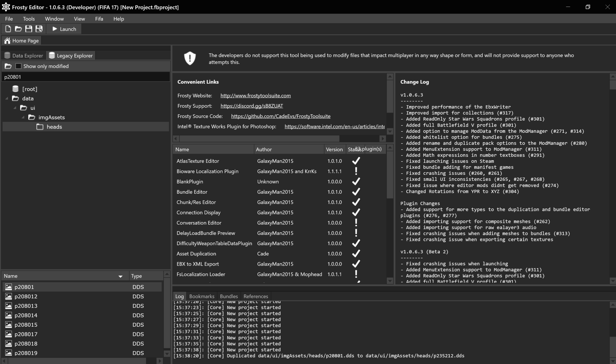Image resolution: width=616 pixels, height=364 pixels.
Task: Click the Save As toolbar icon
Action: [x=39, y=29]
